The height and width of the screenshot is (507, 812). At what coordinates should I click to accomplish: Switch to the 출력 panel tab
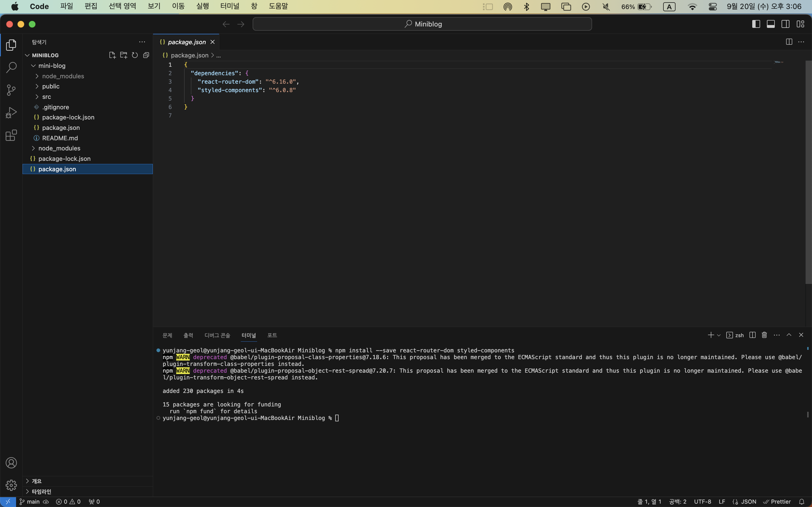(188, 335)
